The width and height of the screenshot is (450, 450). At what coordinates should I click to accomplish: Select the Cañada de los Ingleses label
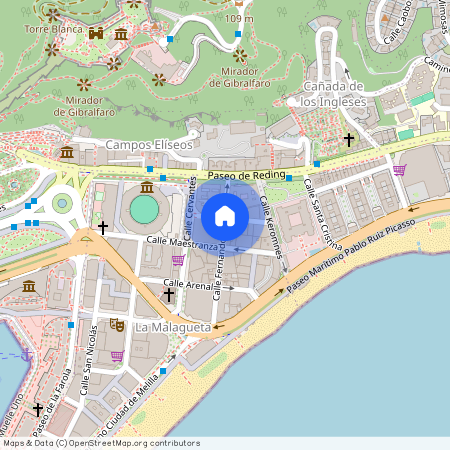333,94
